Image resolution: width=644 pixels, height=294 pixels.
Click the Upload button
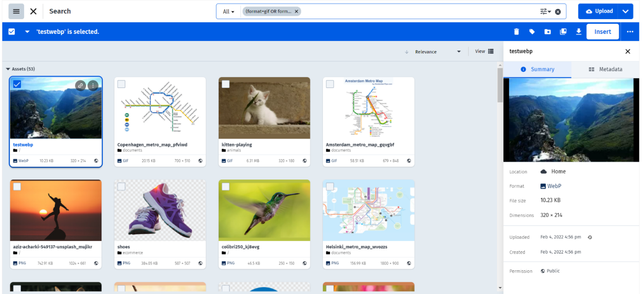pos(599,11)
